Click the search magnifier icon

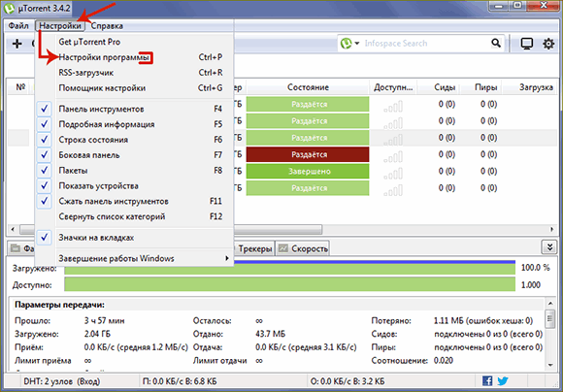point(496,43)
